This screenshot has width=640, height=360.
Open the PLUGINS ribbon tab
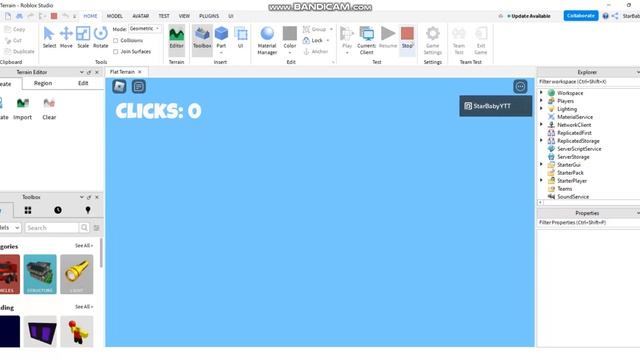(209, 16)
